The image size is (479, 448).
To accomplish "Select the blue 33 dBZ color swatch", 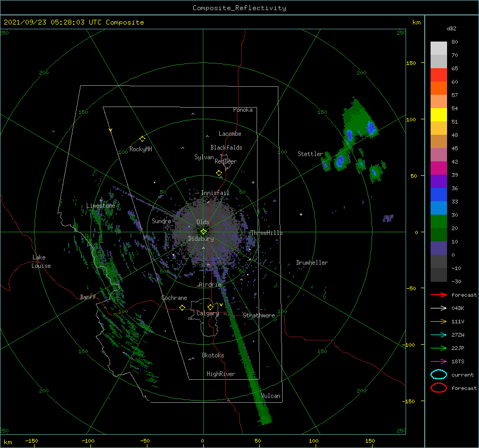I will click(439, 195).
